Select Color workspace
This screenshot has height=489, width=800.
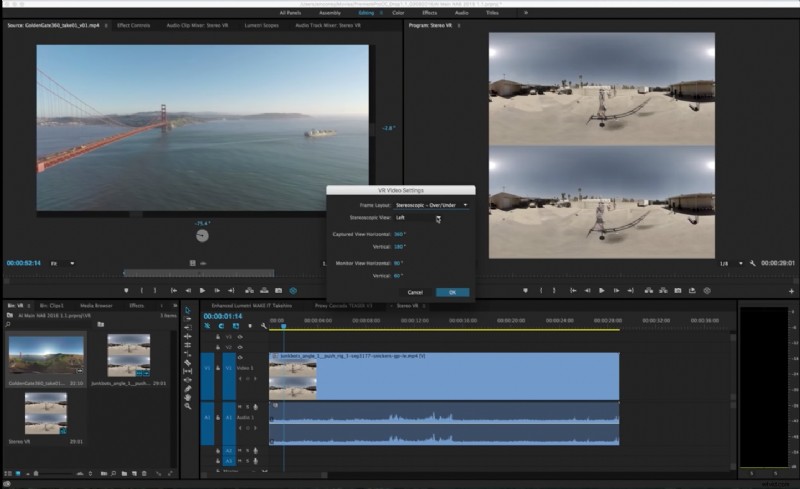(x=398, y=13)
